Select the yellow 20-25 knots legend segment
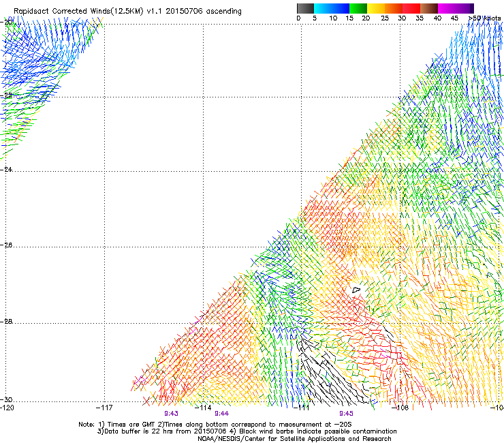 pos(376,8)
